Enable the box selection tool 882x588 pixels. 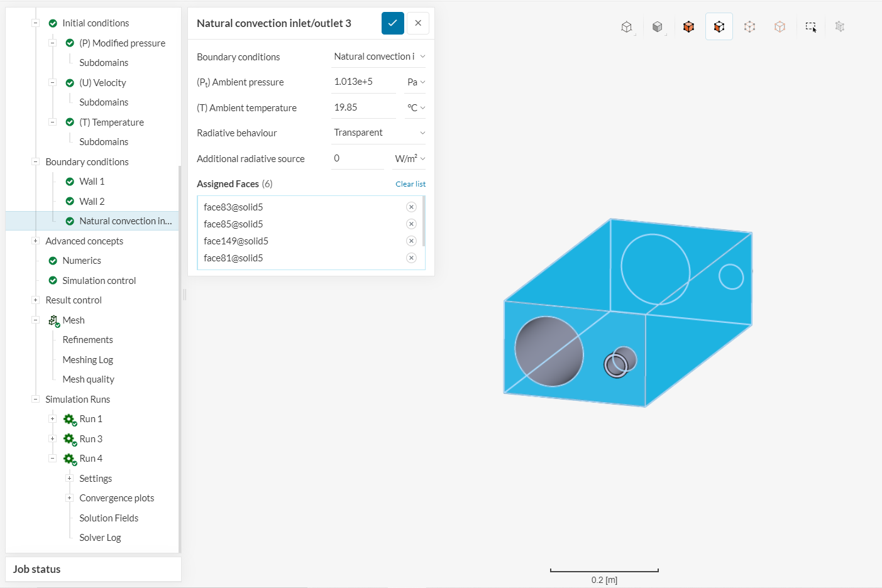811,27
